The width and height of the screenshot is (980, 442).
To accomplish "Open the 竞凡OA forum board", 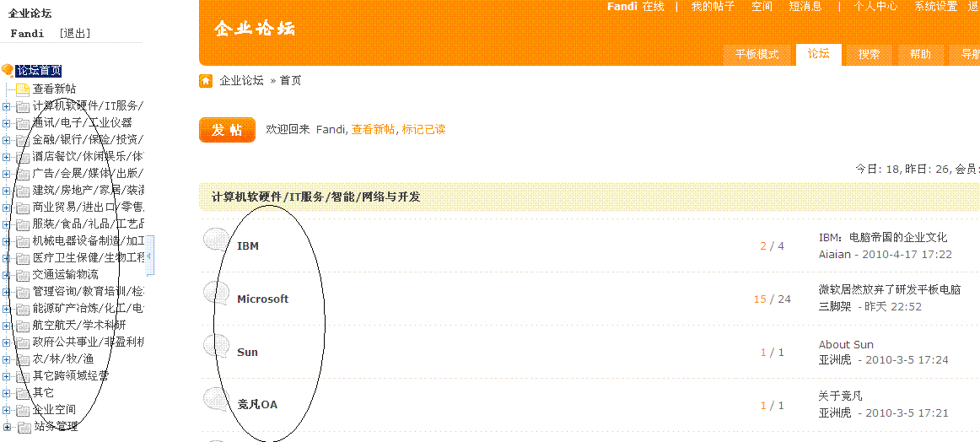I will tap(257, 405).
